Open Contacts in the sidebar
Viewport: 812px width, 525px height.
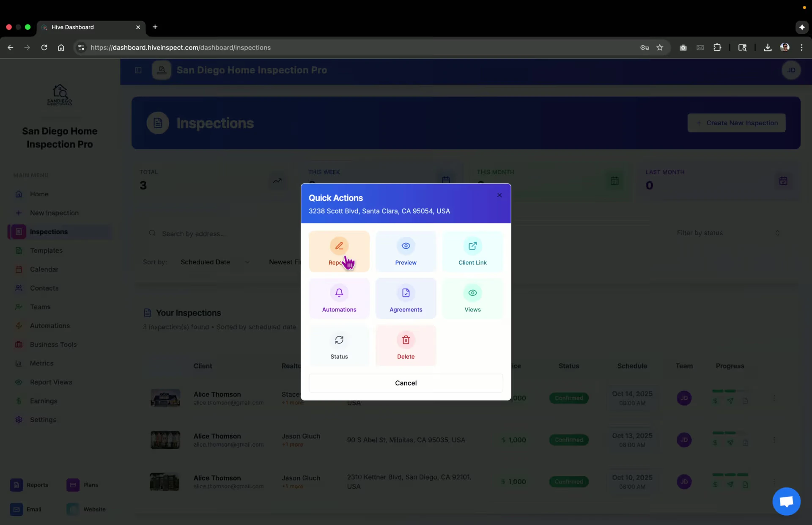click(60, 288)
